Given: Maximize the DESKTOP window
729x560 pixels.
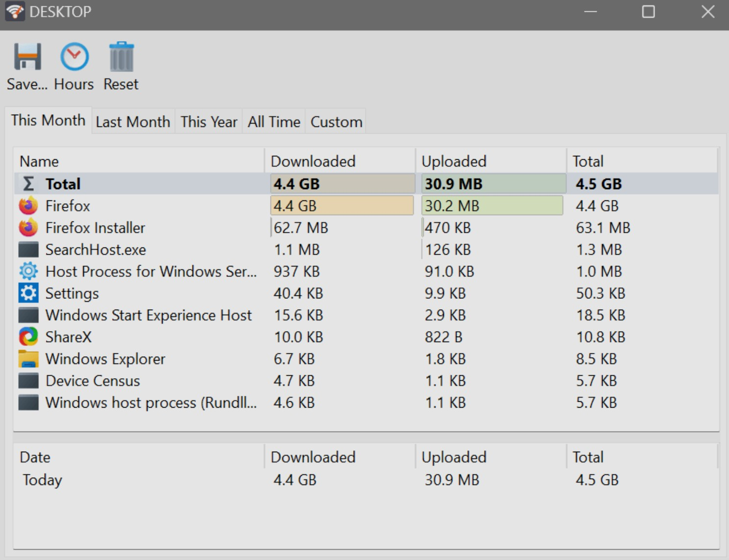Looking at the screenshot, I should point(648,11).
